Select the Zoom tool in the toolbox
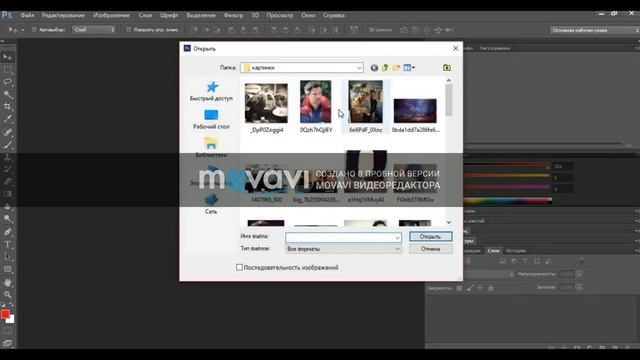The width and height of the screenshot is (640, 360). click(x=8, y=295)
